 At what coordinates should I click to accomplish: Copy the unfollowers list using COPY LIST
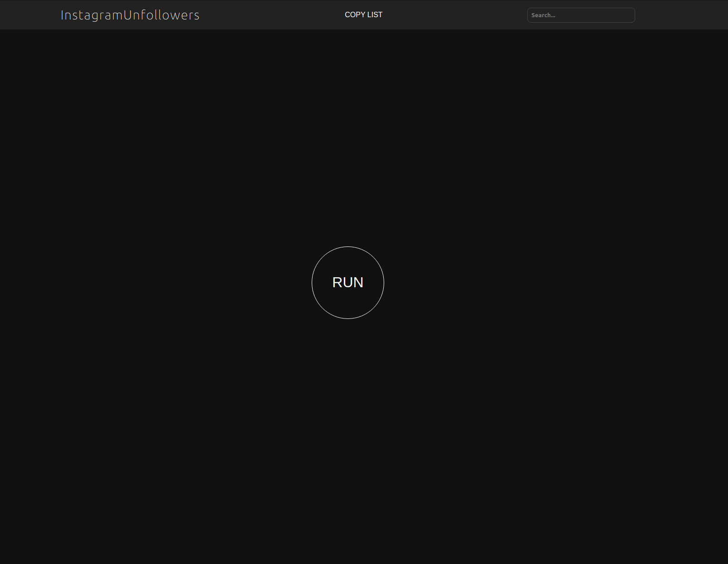click(363, 14)
